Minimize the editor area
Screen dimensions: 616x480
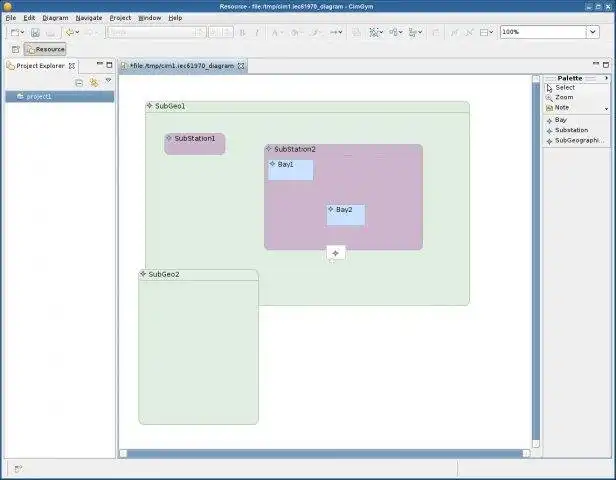tap(596, 64)
